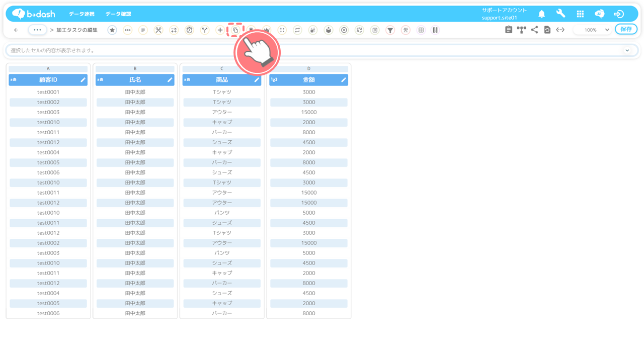Click the share nodes icon

[534, 30]
